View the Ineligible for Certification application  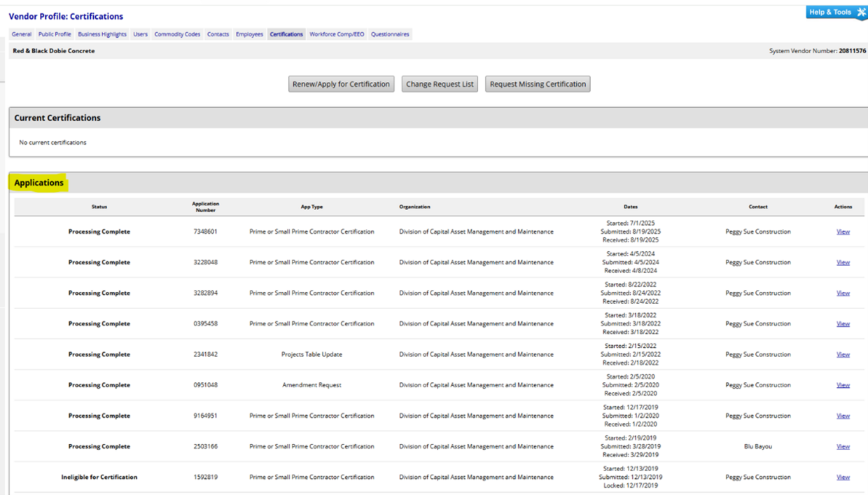[843, 477]
